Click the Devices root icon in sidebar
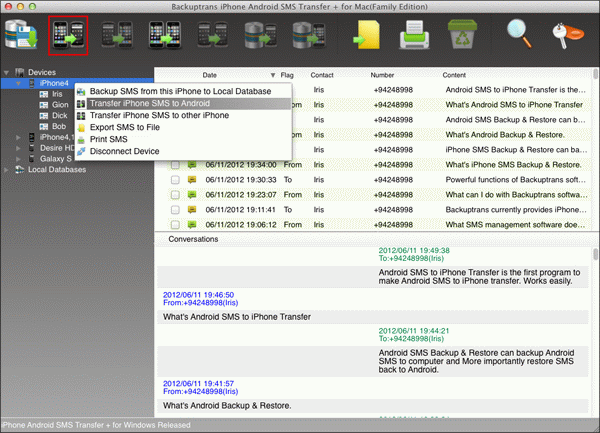Image resolution: width=600 pixels, height=433 pixels. point(20,72)
